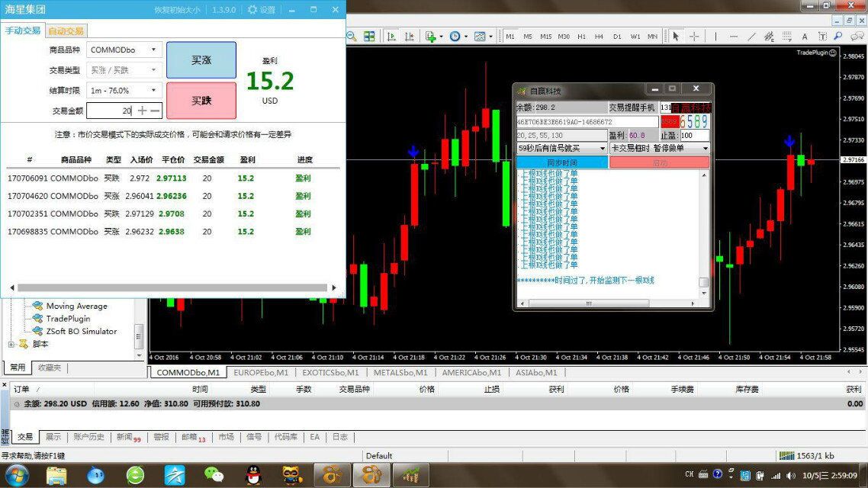Open QQ penguin from the taskbar
Image resolution: width=868 pixels, height=488 pixels.
coord(253,475)
